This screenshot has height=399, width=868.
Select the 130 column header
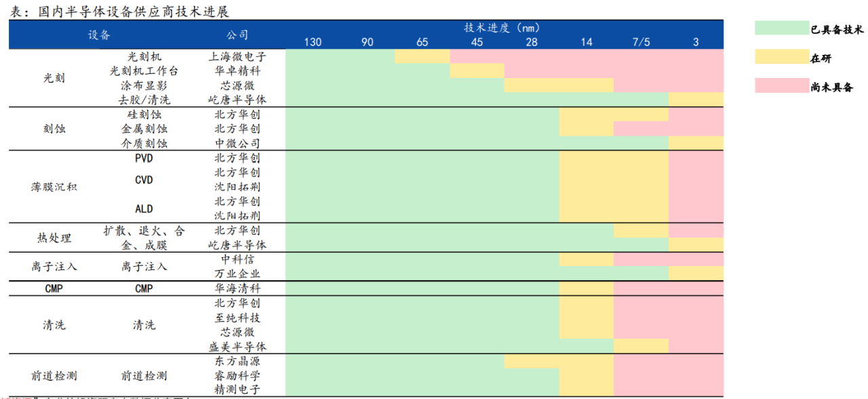[x=312, y=42]
